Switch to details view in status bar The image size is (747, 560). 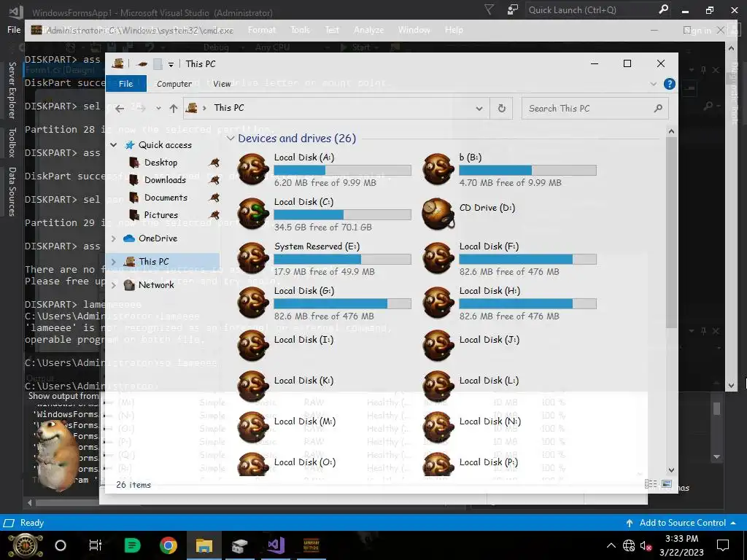650,484
